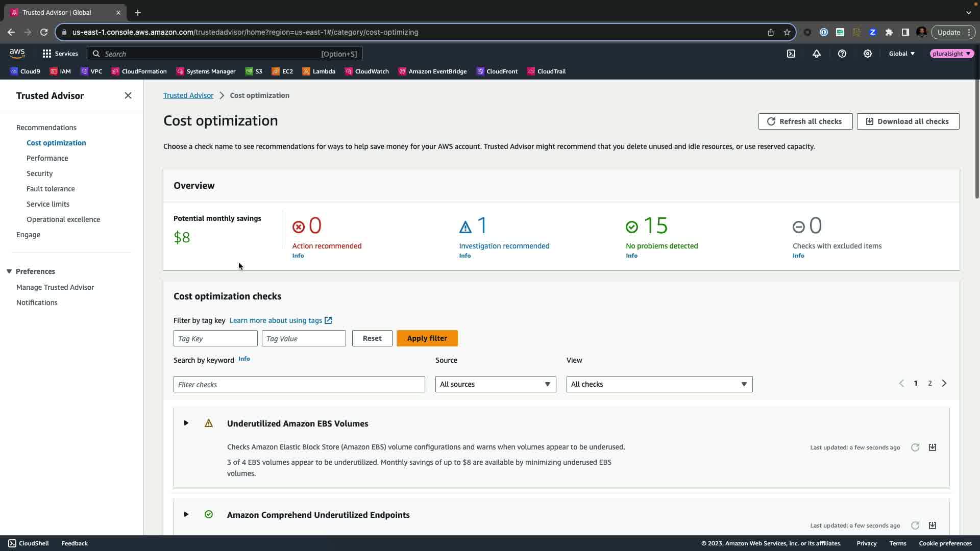Close the Trusted Advisor side panel
980x551 pixels.
tap(128, 95)
